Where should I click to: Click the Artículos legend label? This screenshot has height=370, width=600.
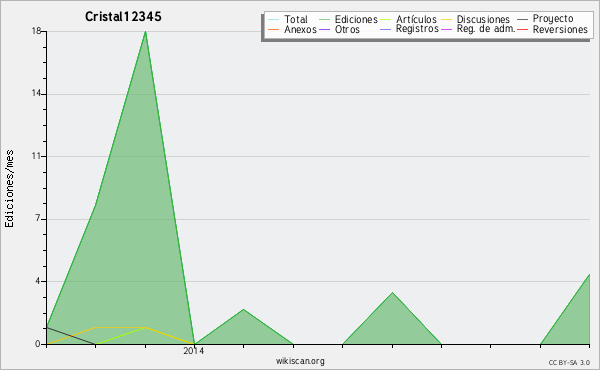416,19
